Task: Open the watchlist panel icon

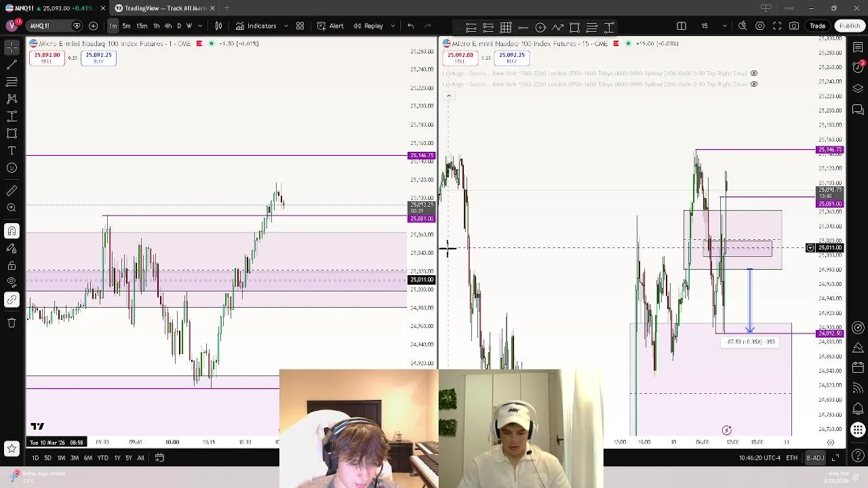Action: tap(858, 47)
